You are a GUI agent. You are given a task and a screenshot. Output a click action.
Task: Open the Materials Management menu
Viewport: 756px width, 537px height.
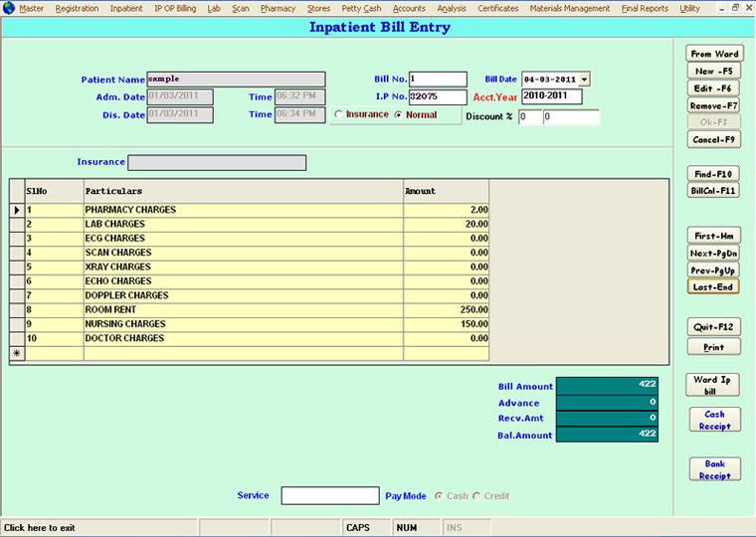pos(569,8)
